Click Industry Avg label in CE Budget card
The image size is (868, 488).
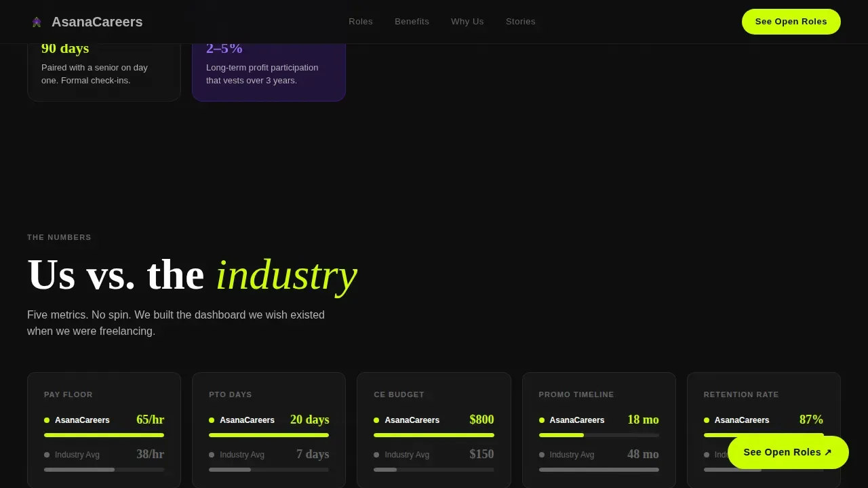(407, 455)
